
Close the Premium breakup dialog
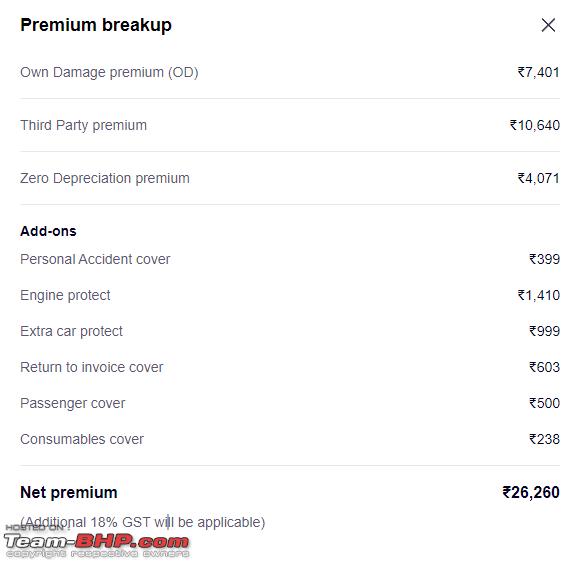(x=548, y=25)
